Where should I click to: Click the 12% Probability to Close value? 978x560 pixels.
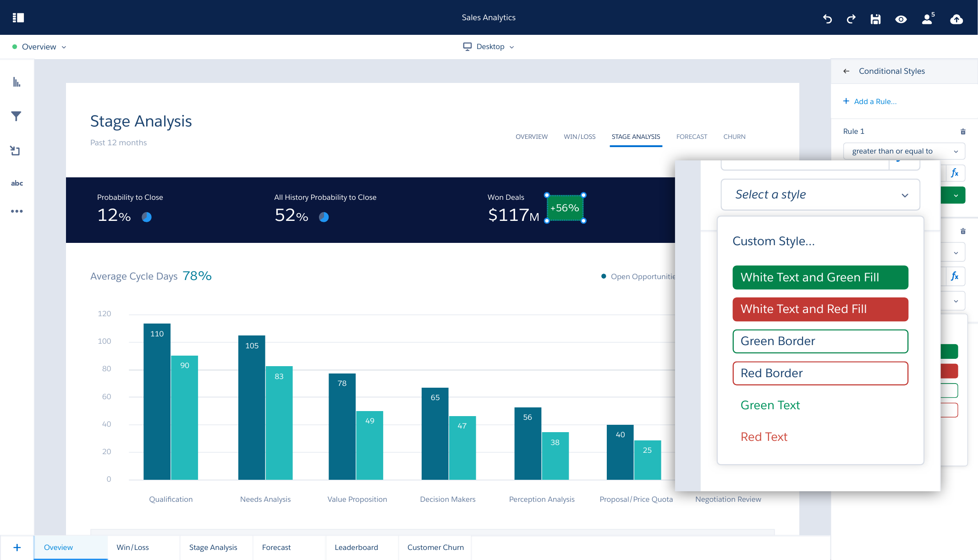coord(114,215)
